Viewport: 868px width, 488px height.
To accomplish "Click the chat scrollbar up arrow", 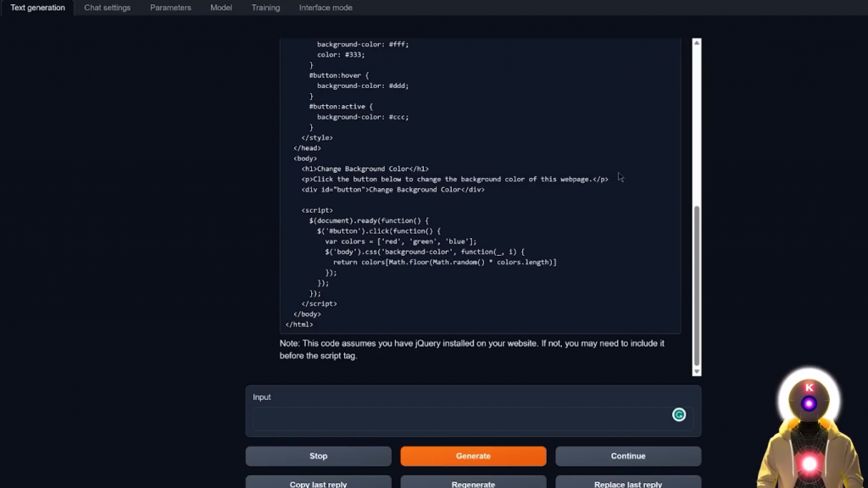I will tap(697, 42).
